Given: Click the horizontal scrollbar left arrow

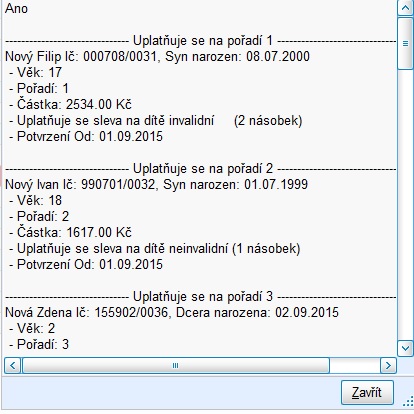Looking at the screenshot, I should click(12, 366).
